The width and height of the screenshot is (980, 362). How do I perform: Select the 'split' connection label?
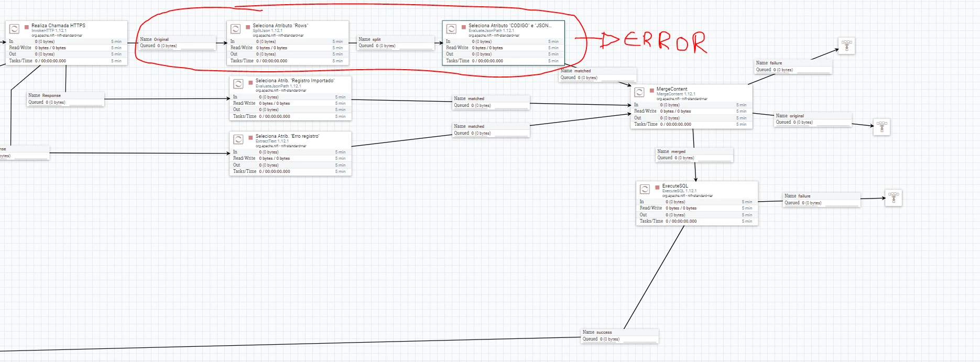[x=396, y=42]
